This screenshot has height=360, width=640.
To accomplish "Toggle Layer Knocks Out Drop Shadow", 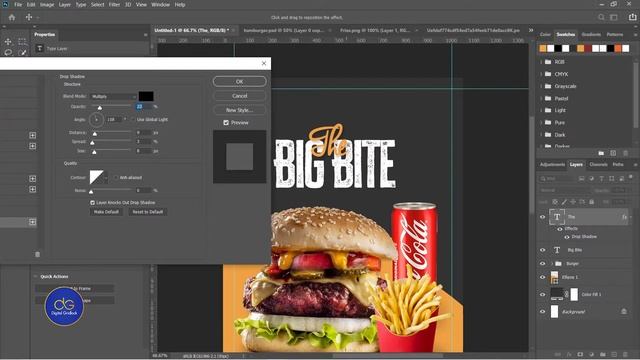I will pyautogui.click(x=93, y=202).
